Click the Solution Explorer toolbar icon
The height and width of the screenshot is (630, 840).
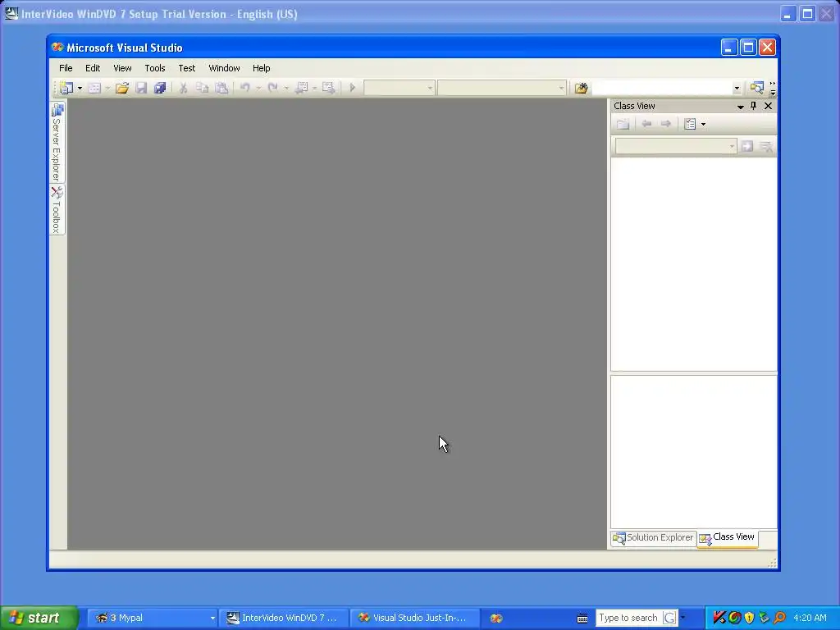point(756,88)
